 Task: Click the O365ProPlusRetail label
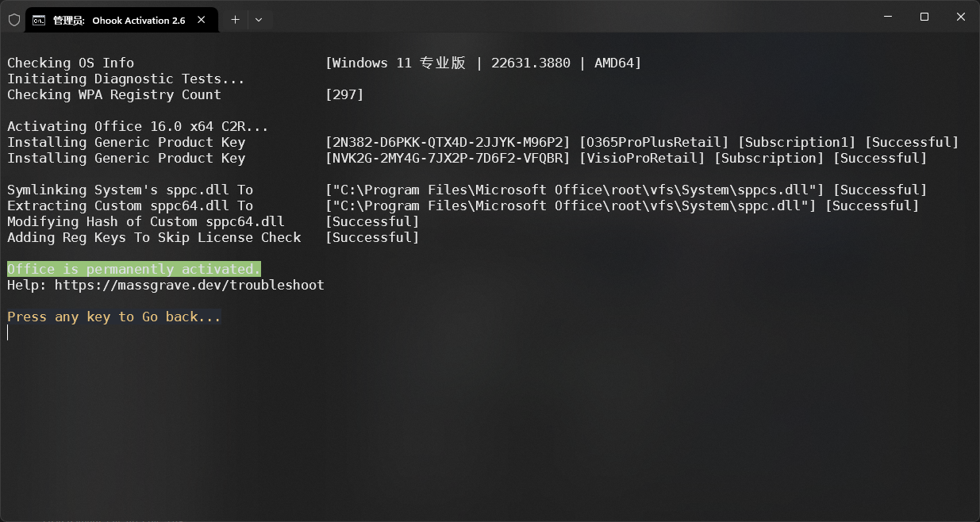click(x=654, y=142)
